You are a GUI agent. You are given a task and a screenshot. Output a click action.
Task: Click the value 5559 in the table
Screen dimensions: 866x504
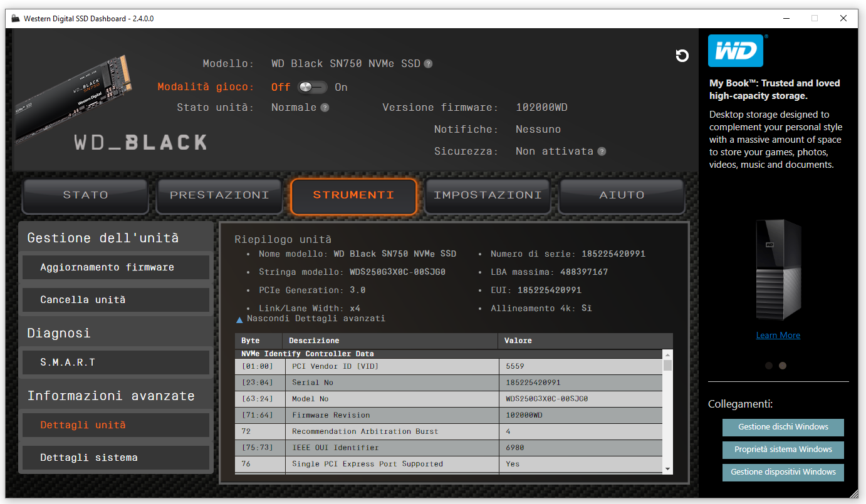[515, 366]
